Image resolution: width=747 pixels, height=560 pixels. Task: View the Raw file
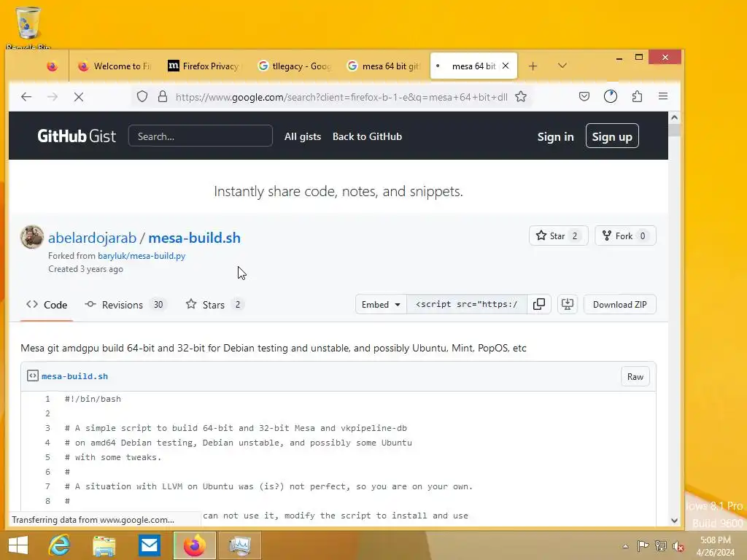635,377
